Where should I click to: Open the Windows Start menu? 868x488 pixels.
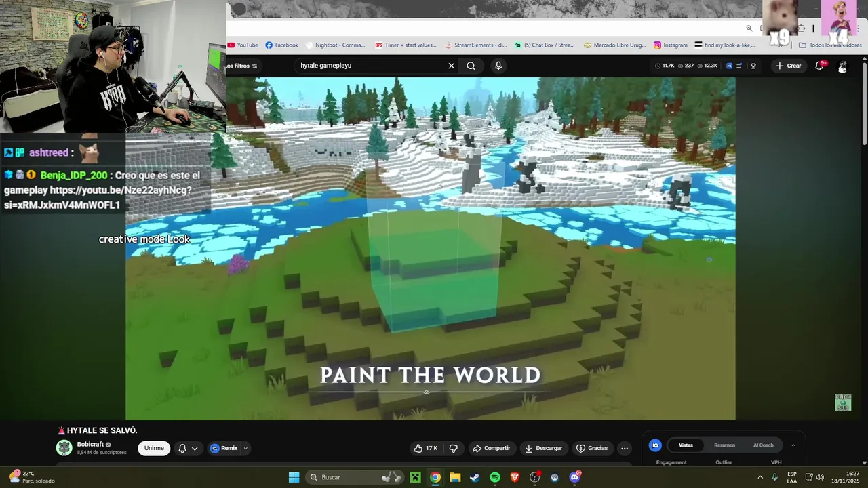tap(294, 477)
